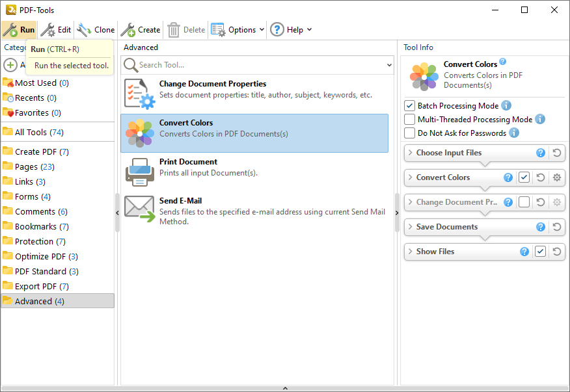Click the Send E-Mail envelope icon
This screenshot has height=392, width=570.
point(140,209)
